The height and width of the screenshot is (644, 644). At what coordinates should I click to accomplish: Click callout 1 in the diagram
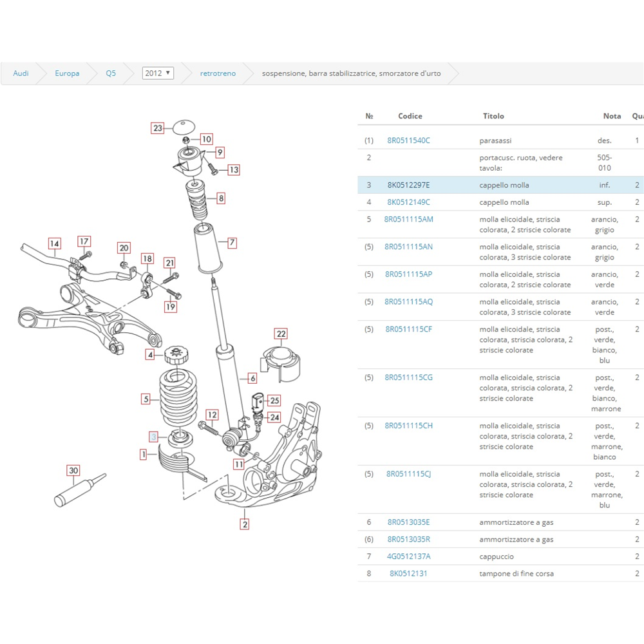(x=144, y=454)
